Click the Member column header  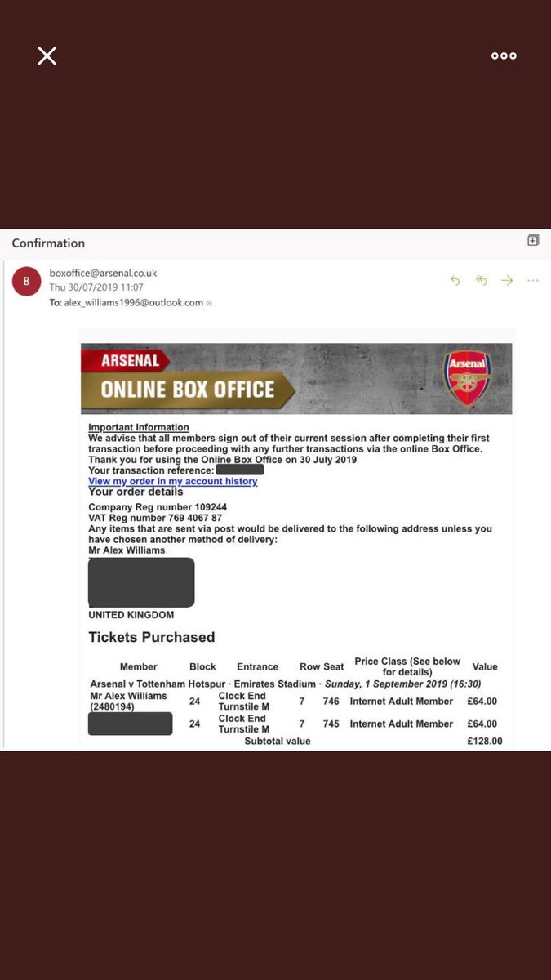pyautogui.click(x=139, y=666)
